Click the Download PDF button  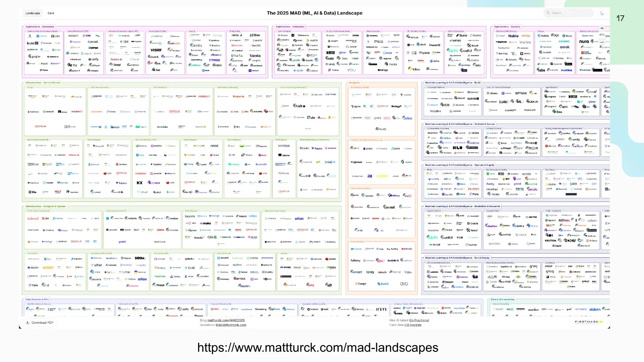[x=39, y=323]
